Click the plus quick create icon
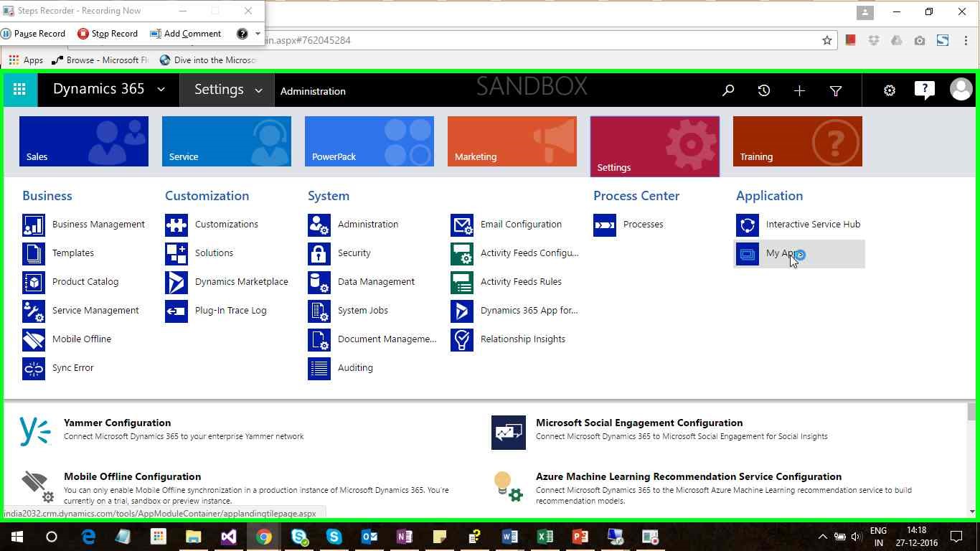Image resolution: width=980 pixels, height=551 pixels. point(799,90)
